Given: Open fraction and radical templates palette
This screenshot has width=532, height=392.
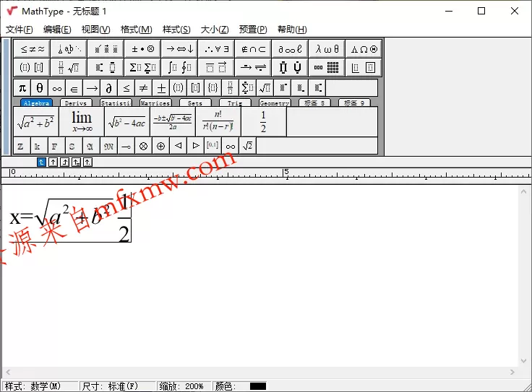Looking at the screenshot, I should click(x=69, y=67).
